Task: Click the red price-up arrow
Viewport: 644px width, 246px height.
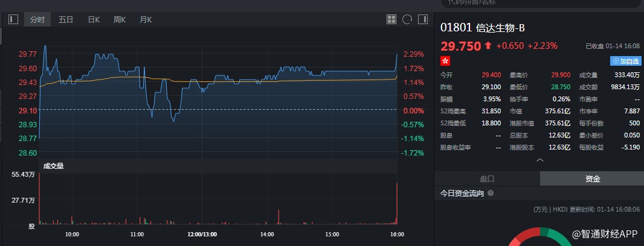Action: [488, 46]
